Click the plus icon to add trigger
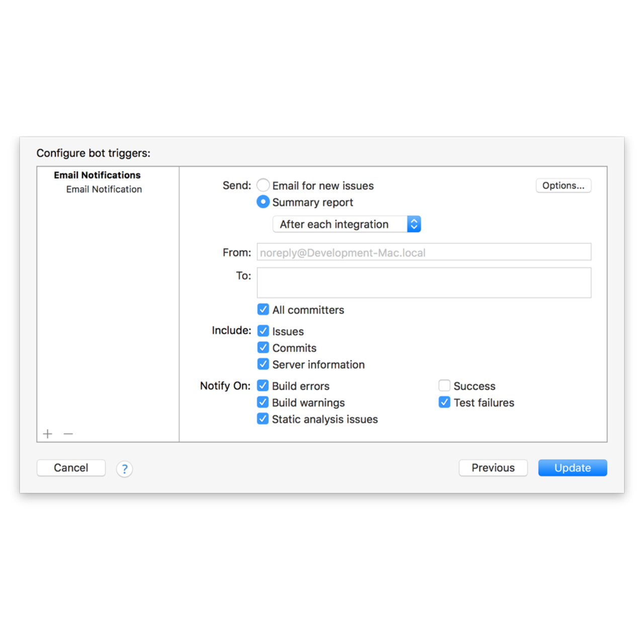Image resolution: width=644 pixels, height=644 pixels. click(48, 434)
